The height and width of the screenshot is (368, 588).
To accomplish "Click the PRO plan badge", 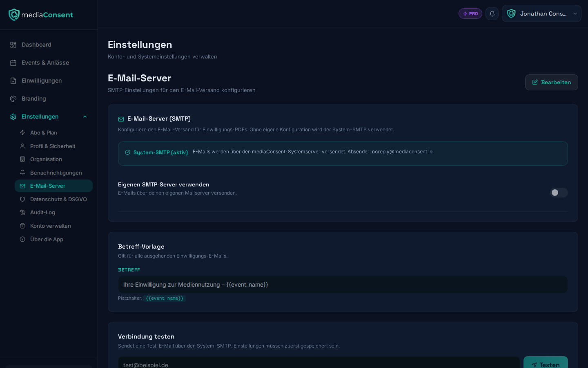I will [x=470, y=13].
